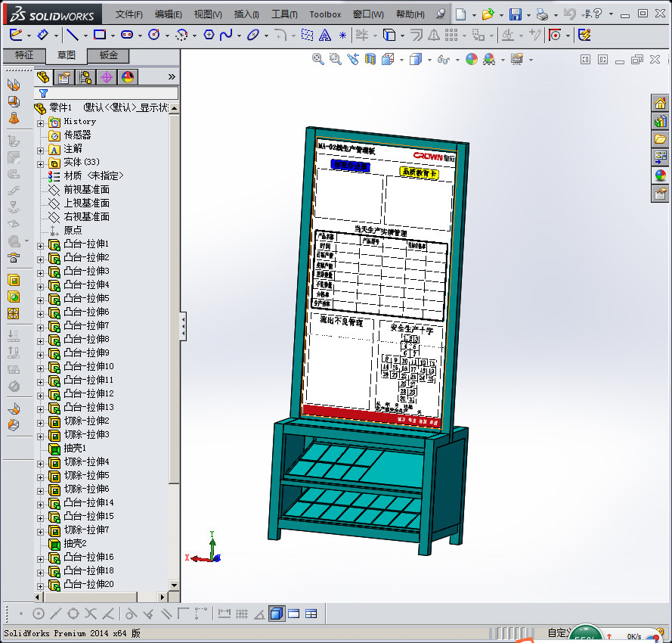Viewport: 672px width, 643px height.
Task: Expand the 注解 tree node
Action: [40, 151]
